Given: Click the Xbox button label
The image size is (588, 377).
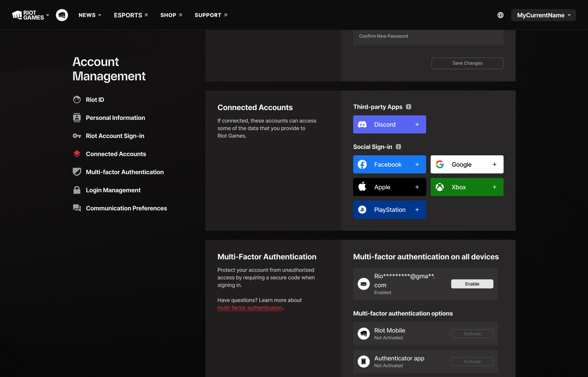Looking at the screenshot, I should tap(459, 187).
